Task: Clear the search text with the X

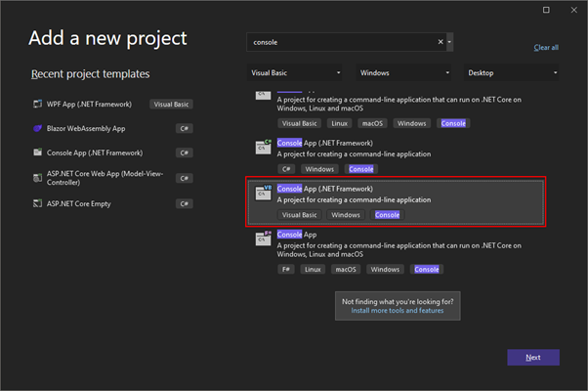Action: point(441,43)
